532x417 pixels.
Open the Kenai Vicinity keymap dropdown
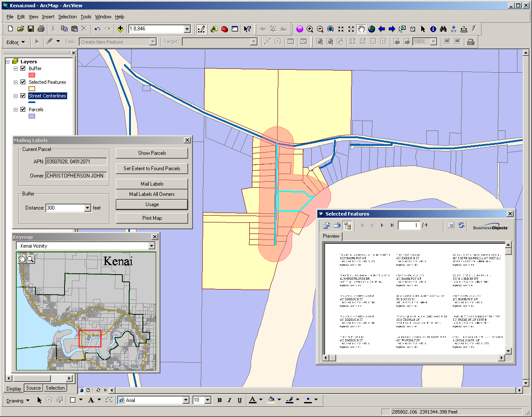151,246
